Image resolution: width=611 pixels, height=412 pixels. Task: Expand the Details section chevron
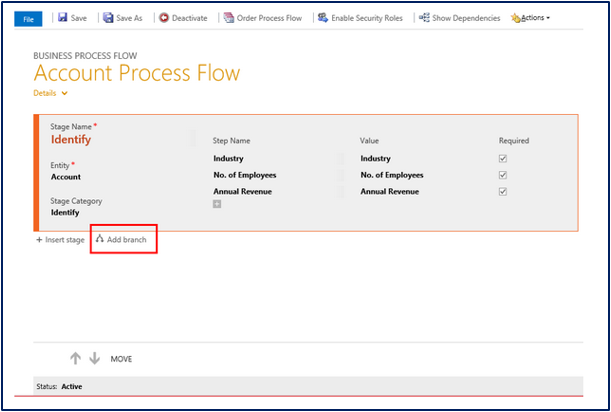tap(65, 93)
